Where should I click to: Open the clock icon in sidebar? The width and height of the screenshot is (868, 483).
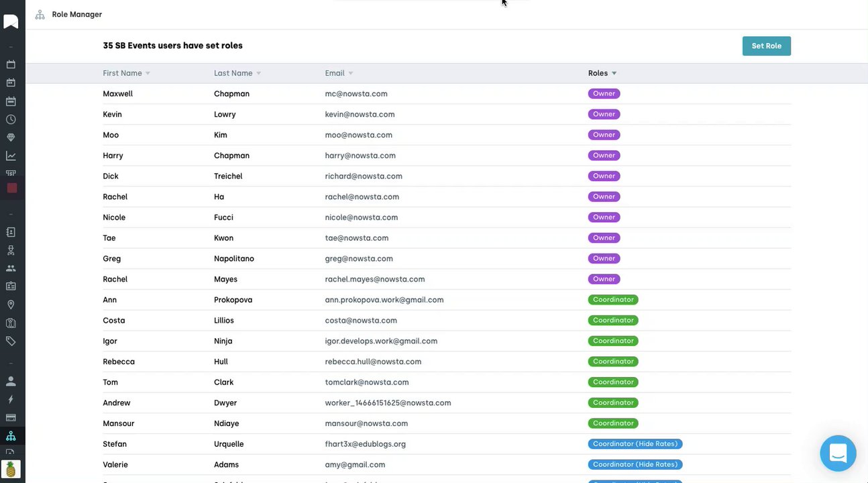(11, 119)
